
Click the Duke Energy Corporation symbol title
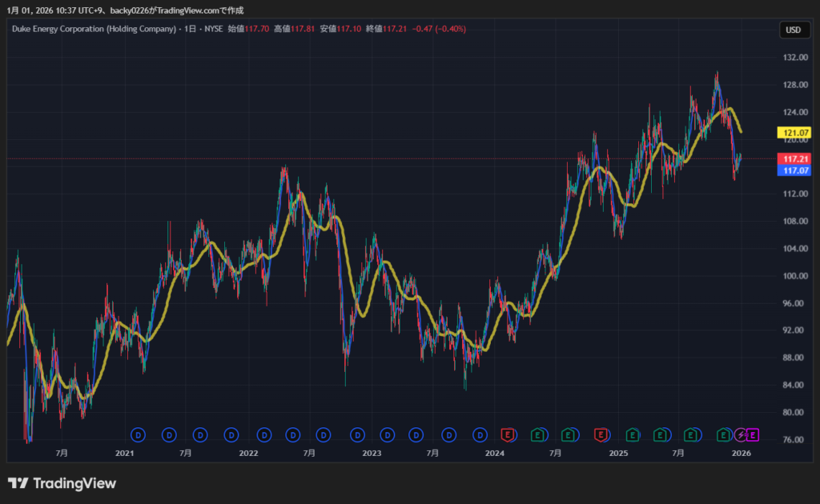94,29
